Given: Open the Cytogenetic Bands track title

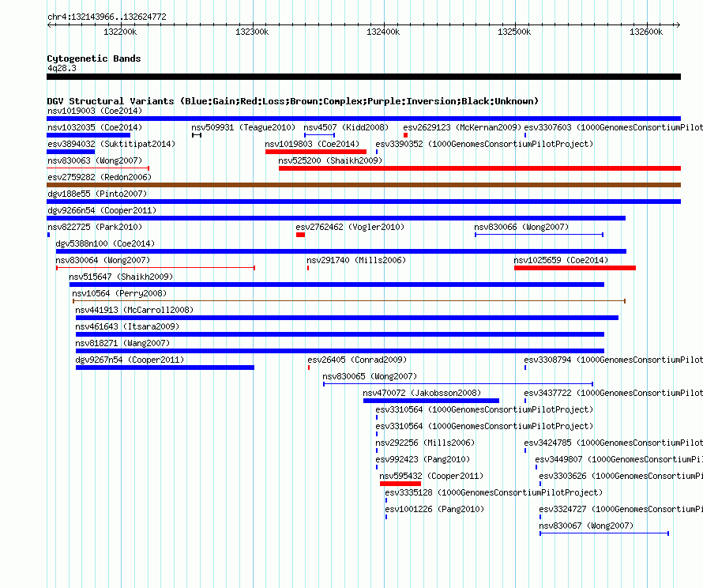Looking at the screenshot, I should [94, 58].
